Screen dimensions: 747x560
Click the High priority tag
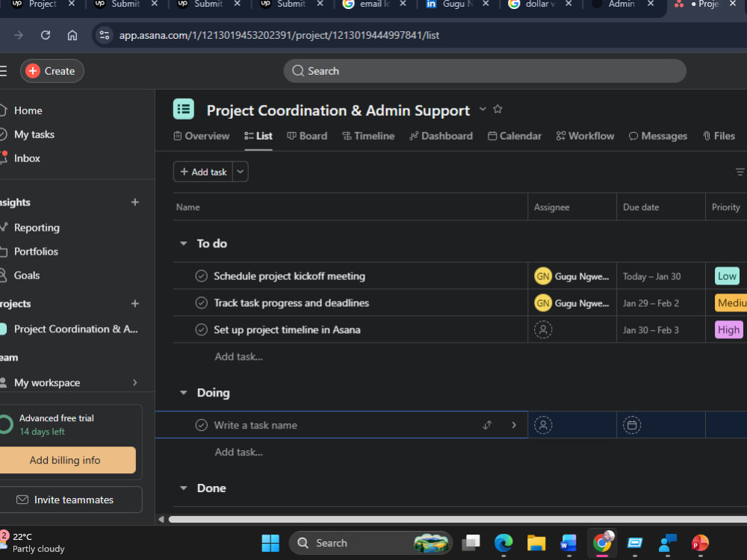729,329
